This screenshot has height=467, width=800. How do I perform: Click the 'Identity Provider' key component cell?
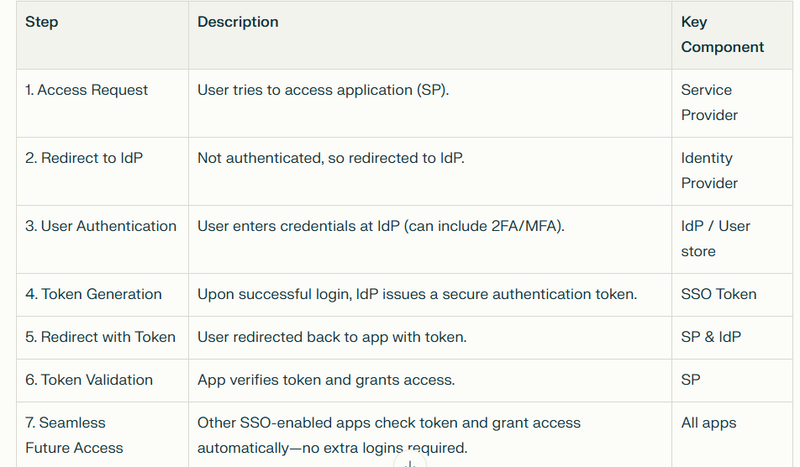click(x=732, y=171)
